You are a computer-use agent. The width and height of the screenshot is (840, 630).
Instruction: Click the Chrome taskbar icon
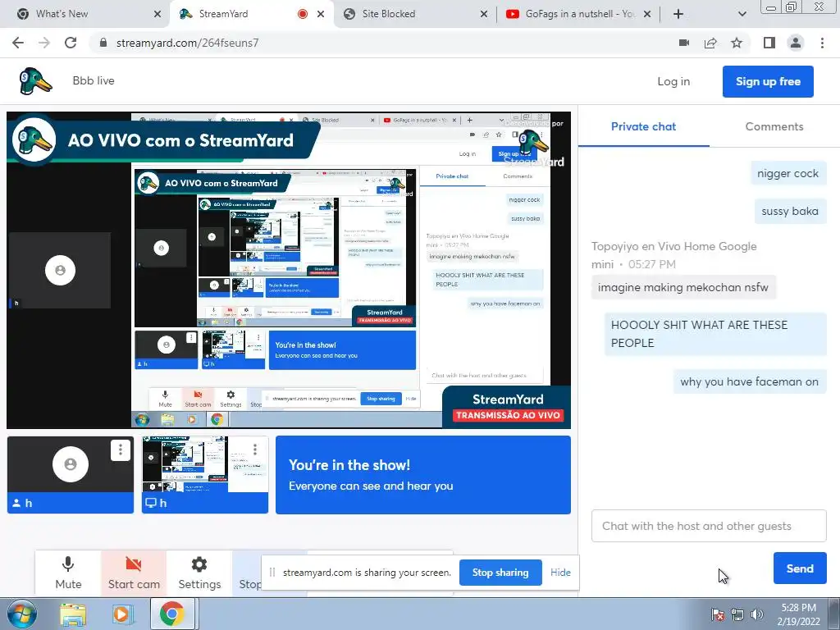pyautogui.click(x=171, y=614)
